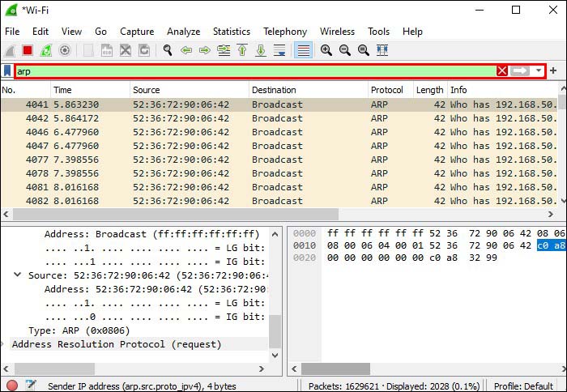Reload this capture file
The height and width of the screenshot is (392, 567).
tap(144, 50)
